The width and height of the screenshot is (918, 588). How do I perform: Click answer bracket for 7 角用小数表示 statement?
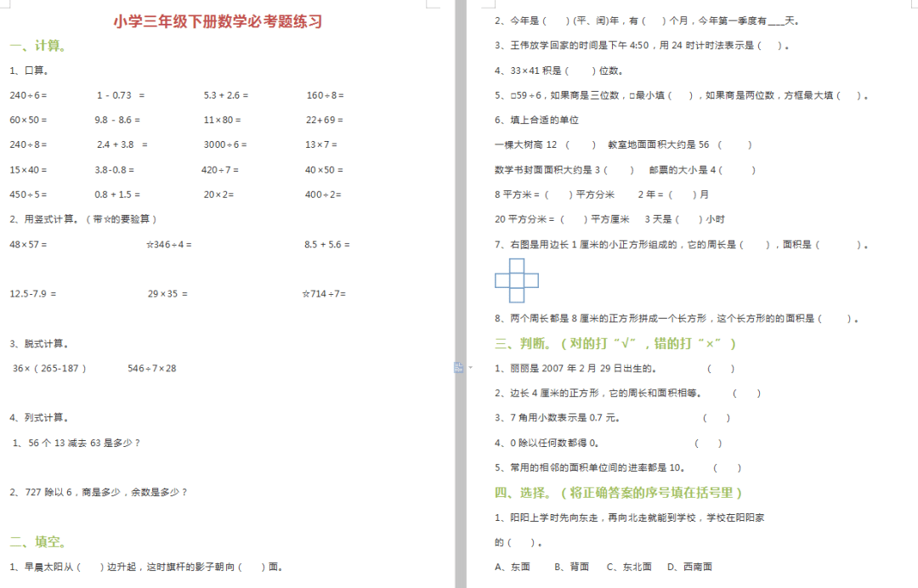point(716,418)
